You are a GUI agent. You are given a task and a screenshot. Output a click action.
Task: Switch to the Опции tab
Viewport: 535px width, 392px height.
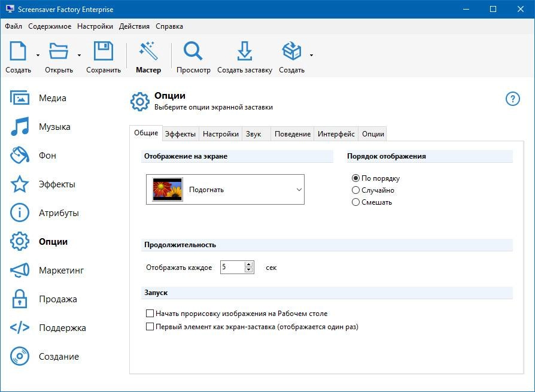click(373, 134)
